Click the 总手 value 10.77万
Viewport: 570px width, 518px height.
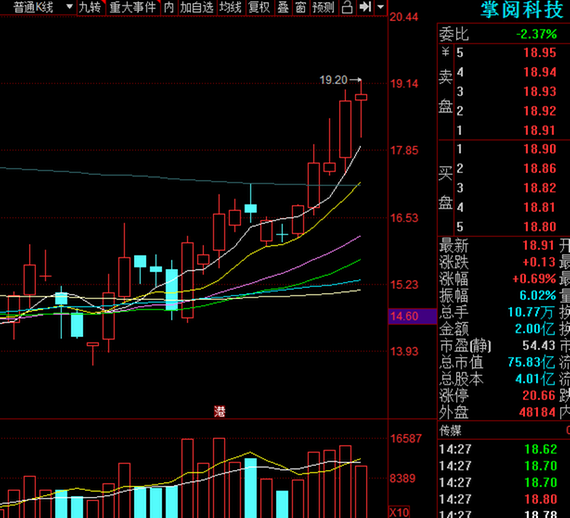tap(531, 312)
